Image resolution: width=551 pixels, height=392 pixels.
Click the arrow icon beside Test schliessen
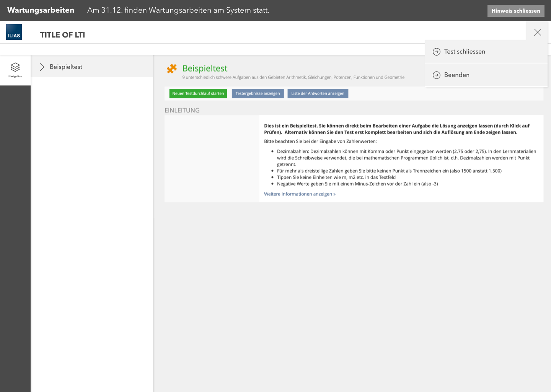click(x=436, y=52)
